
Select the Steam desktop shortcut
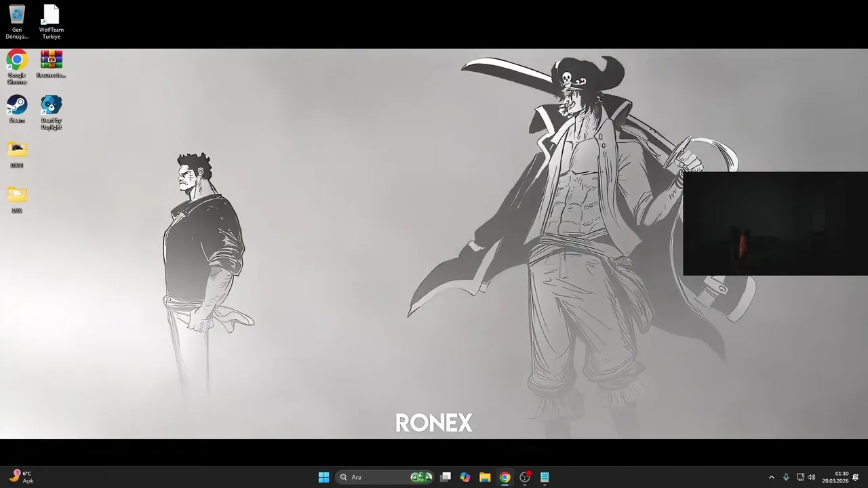click(17, 109)
